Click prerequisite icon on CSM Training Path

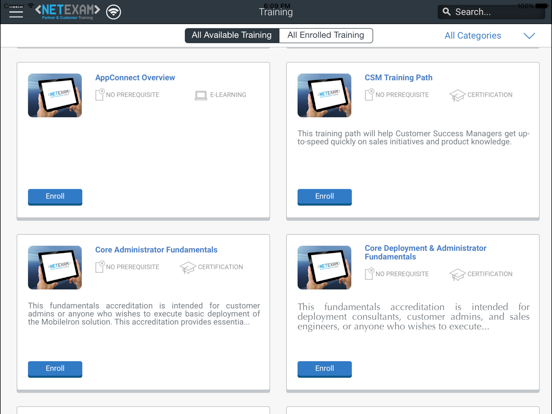coord(369,95)
